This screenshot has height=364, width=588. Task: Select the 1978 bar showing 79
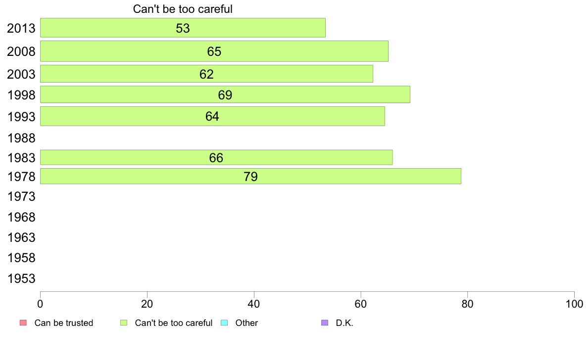[250, 176]
